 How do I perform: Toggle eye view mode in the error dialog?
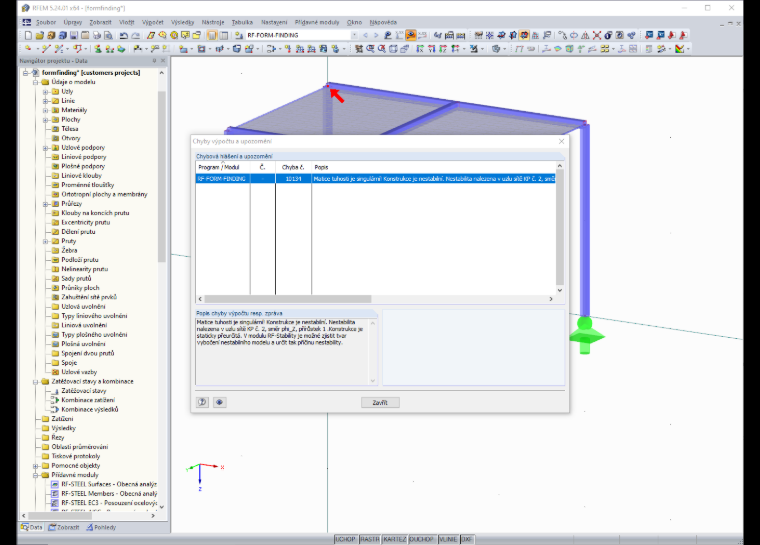[220, 402]
